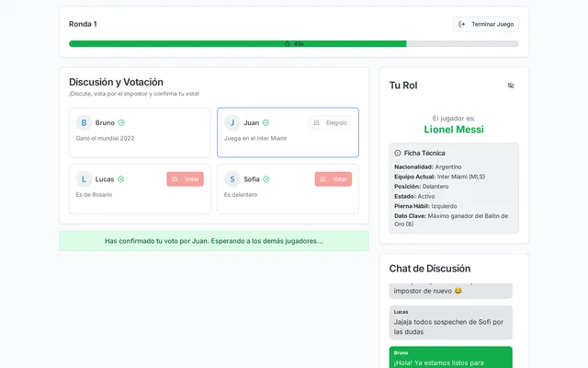Vote for Sofia with the Votar button
The width and height of the screenshot is (588, 368).
[334, 179]
